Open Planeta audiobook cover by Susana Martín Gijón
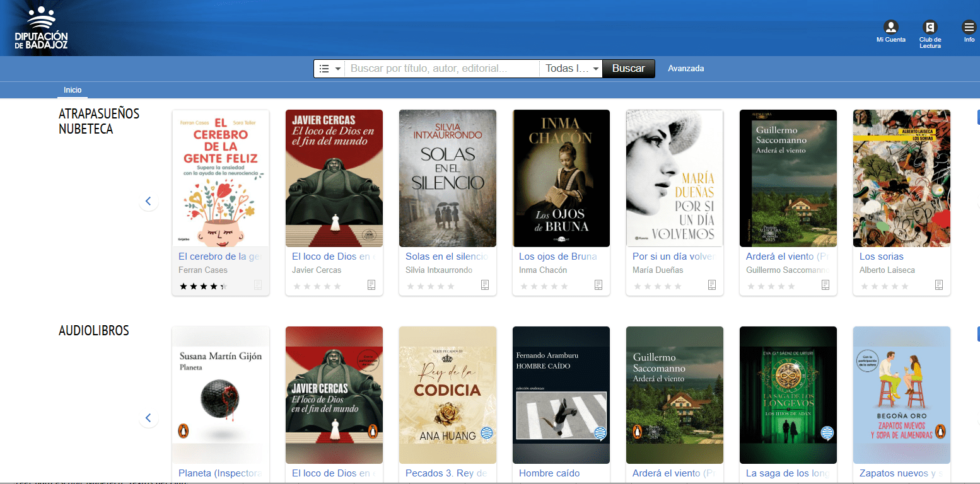The width and height of the screenshot is (980, 484). (x=221, y=395)
